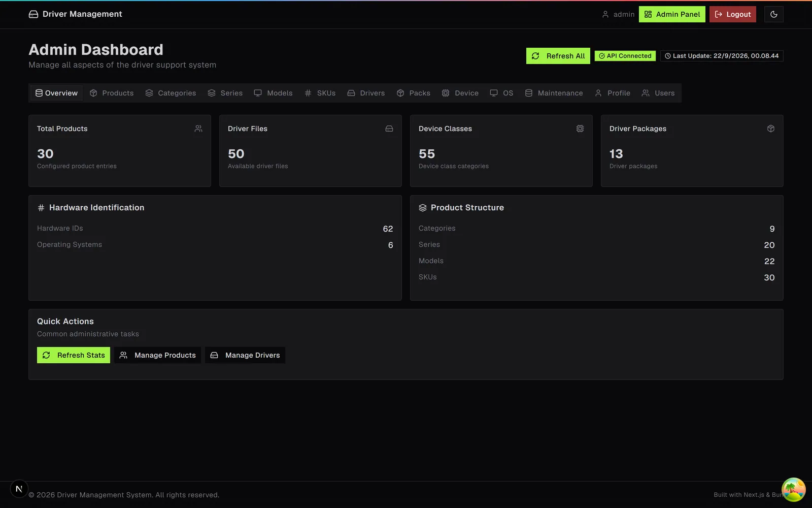
Task: Click the Device Classes value 55
Action: (x=427, y=154)
